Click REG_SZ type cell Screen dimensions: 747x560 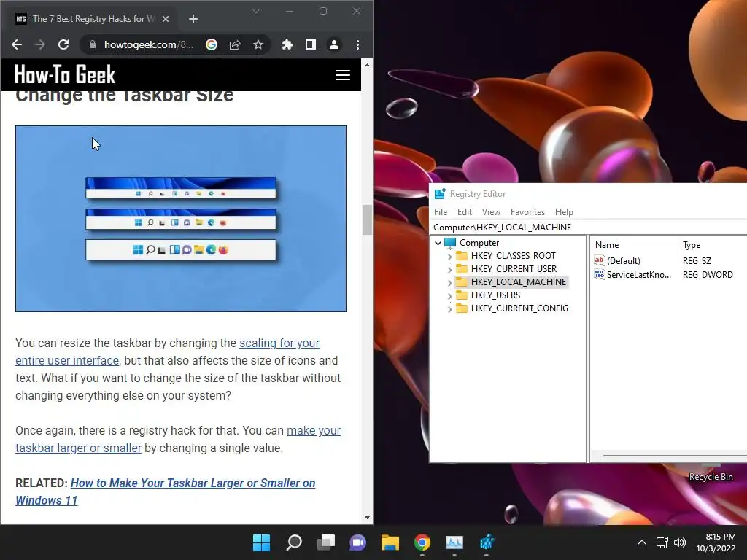click(x=697, y=260)
